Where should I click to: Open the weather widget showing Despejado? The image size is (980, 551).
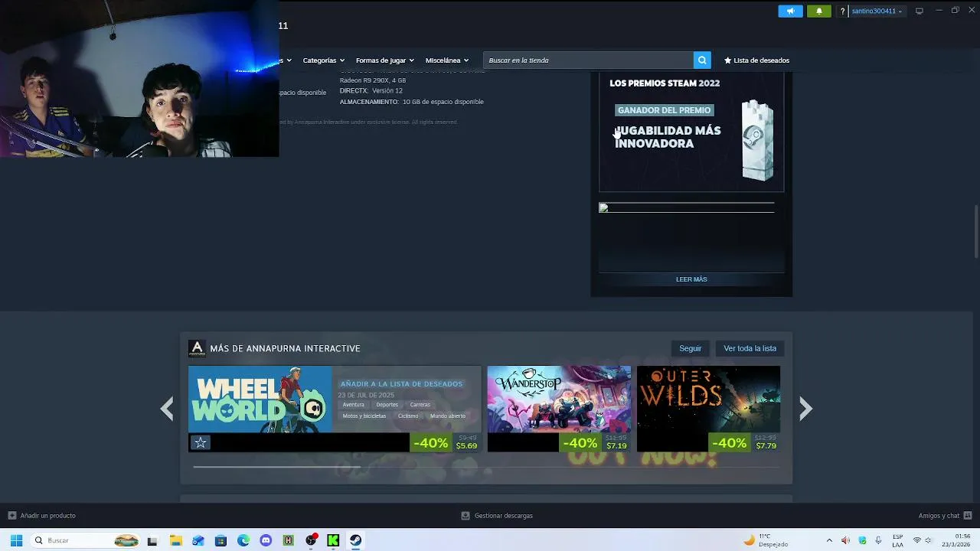[766, 540]
